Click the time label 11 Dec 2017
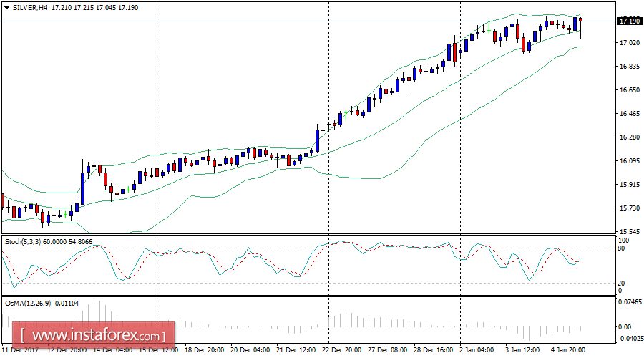Screen dimensions: 644x358 pos(20,350)
